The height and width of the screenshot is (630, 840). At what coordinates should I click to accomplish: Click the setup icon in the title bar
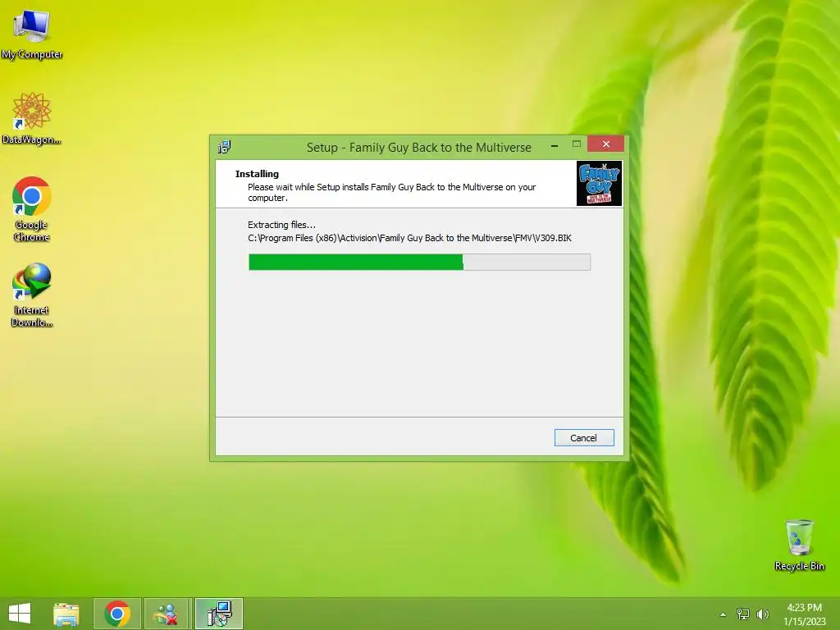pyautogui.click(x=225, y=147)
